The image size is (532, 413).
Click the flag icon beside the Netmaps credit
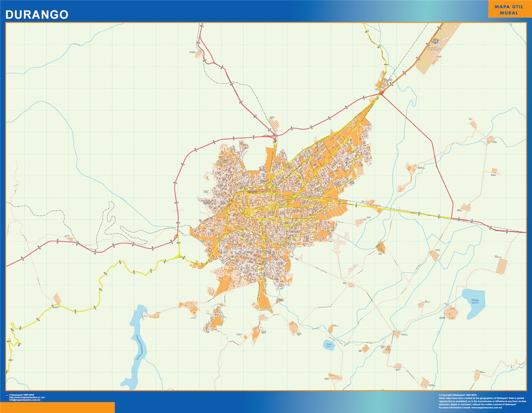coord(7,395)
